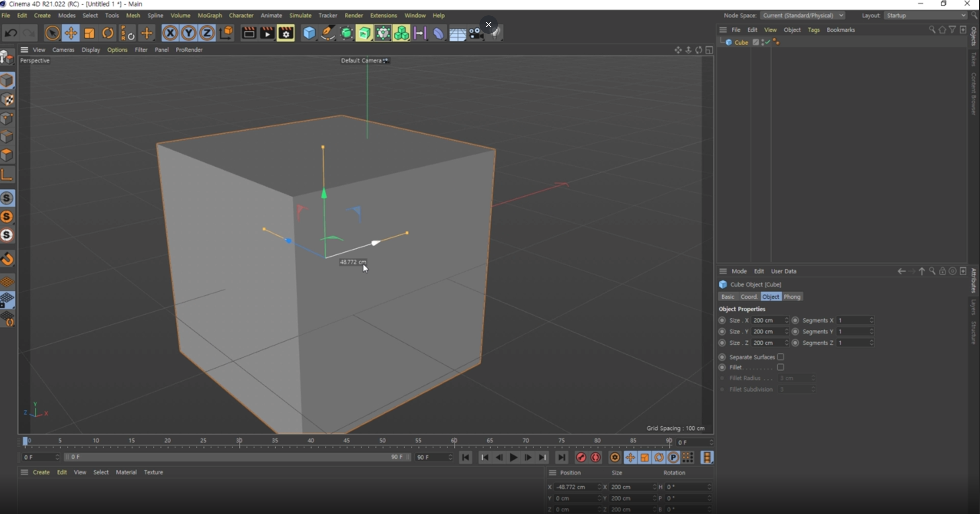Select the orange Scale tool
Viewport: 980px width, 514px height.
pyautogui.click(x=89, y=33)
